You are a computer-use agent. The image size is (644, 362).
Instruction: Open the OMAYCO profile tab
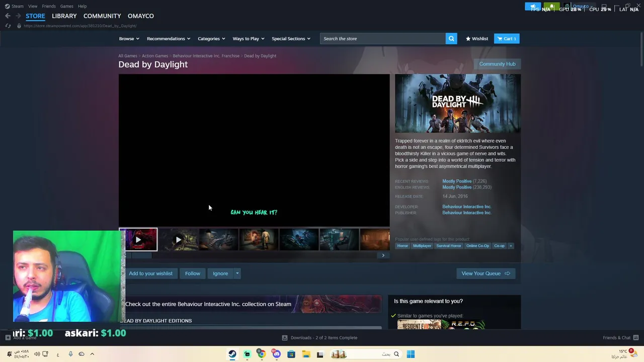tap(141, 16)
